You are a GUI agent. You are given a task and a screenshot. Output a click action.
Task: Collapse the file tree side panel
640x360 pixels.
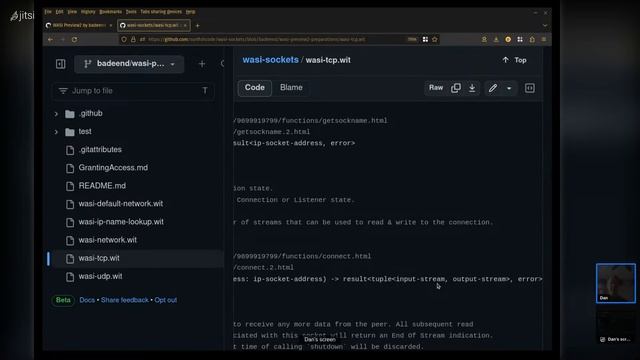(x=60, y=64)
